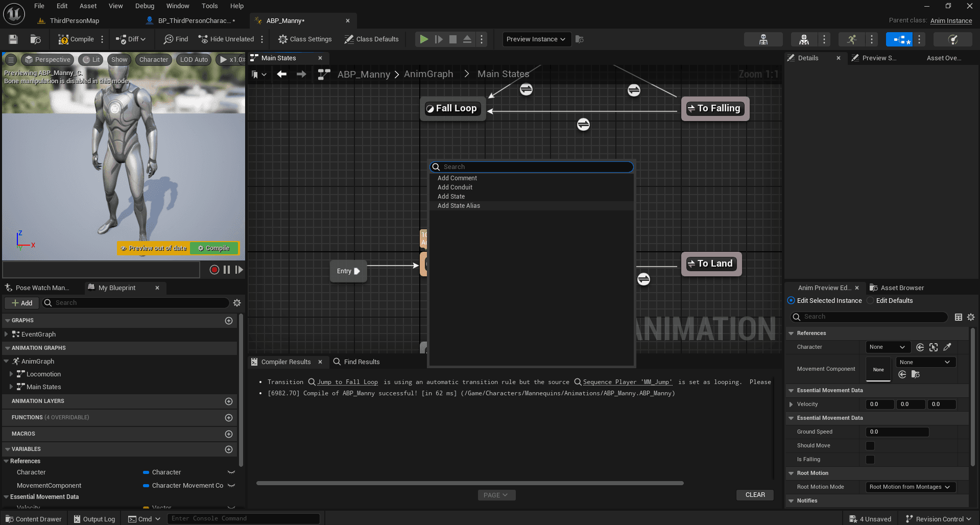Add a new graph with plus icon
Image resolution: width=980 pixels, height=525 pixels.
[229, 321]
